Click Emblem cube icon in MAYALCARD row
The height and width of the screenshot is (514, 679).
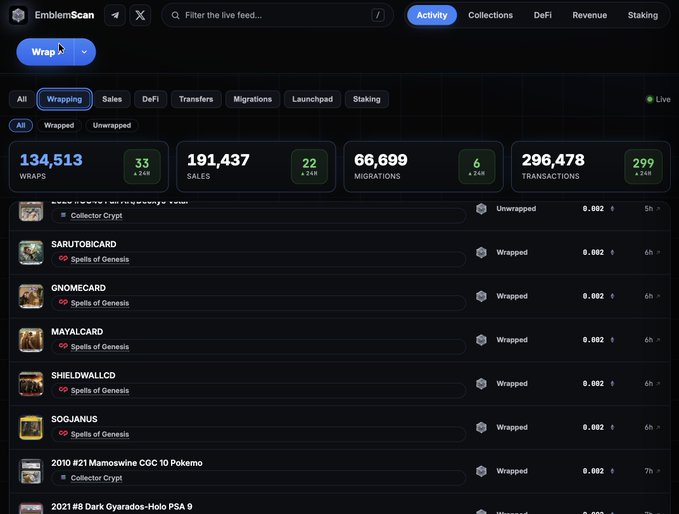coord(481,340)
